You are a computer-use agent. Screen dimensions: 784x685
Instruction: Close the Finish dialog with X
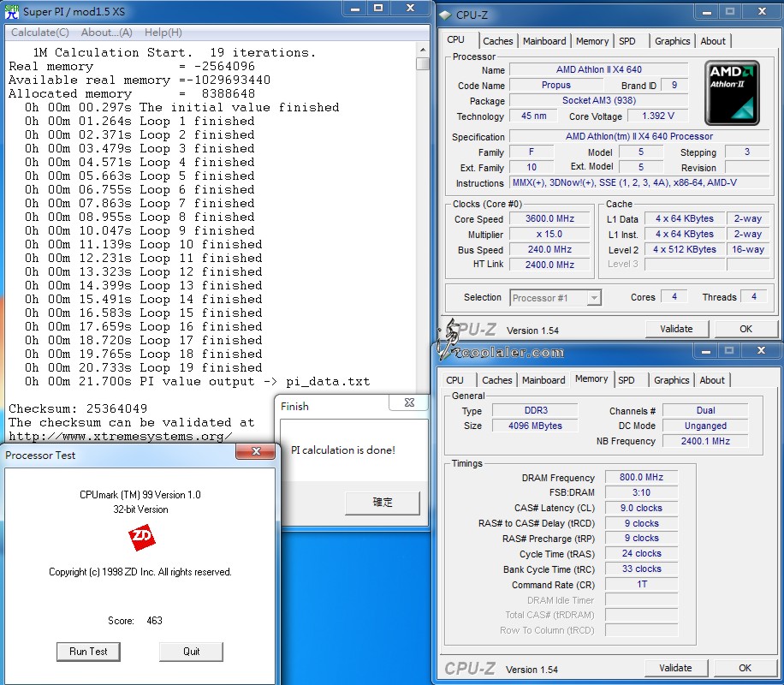coord(409,402)
